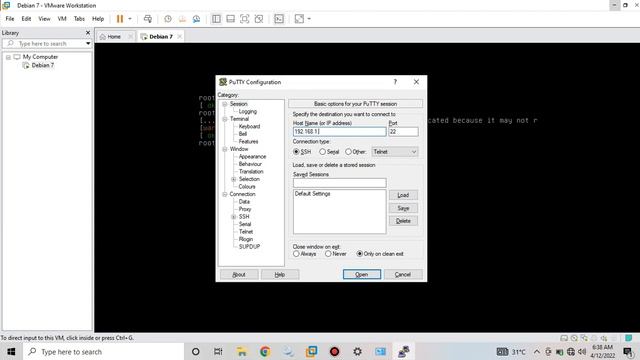Open the red record app on taskbar
The width and height of the screenshot is (640, 360).
click(x=334, y=351)
